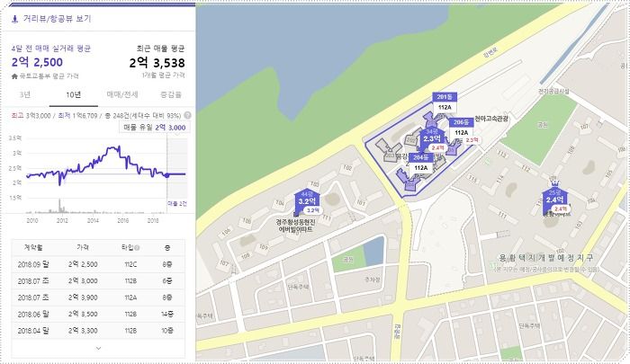The height and width of the screenshot is (364, 630).
Task: Select the 2018.09 말 transaction row
Action: [x=98, y=264]
